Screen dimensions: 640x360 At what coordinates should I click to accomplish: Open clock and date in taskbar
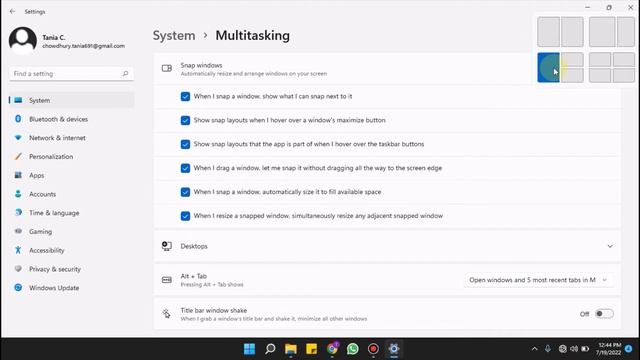609,349
